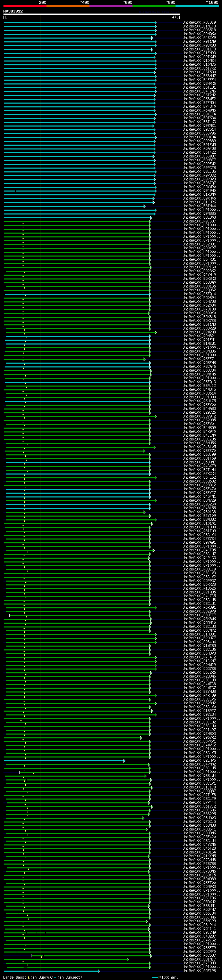Select hit label UniRef100_Q011F3
The width and height of the screenshot is (222, 980).
click(199, 49)
